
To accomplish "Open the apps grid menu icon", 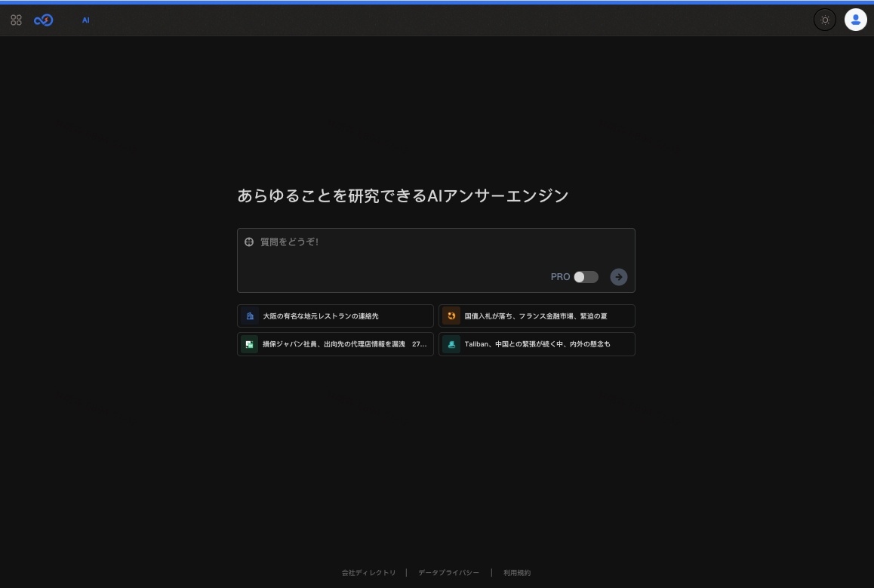I will (x=16, y=20).
